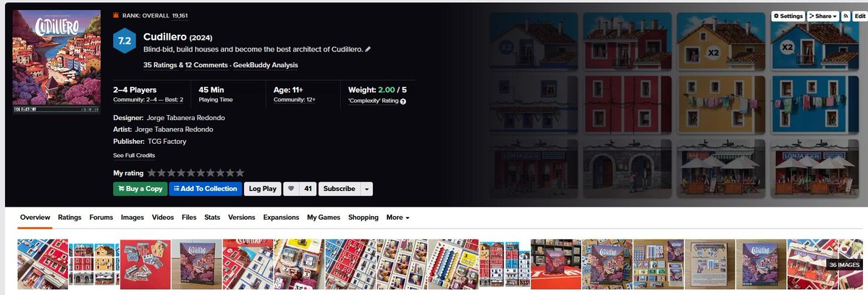This screenshot has height=295, width=868.
Task: Click the 45 Min playing time
Action: click(211, 90)
